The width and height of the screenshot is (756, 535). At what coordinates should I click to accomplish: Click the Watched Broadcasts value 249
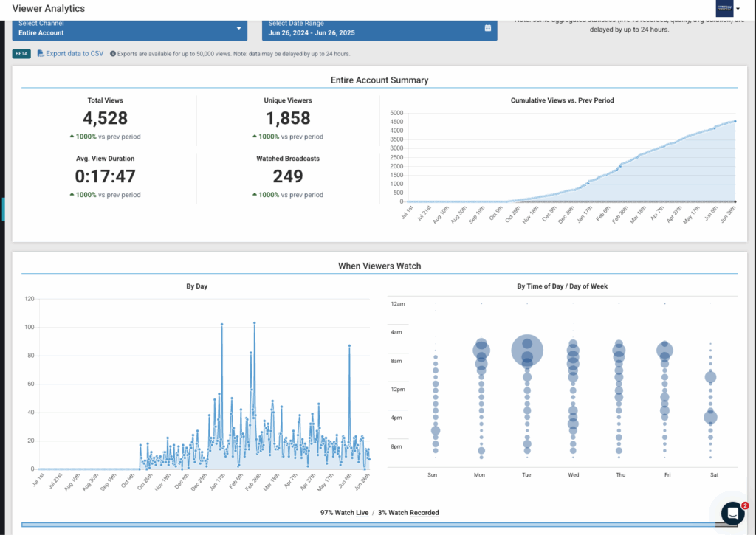[287, 176]
